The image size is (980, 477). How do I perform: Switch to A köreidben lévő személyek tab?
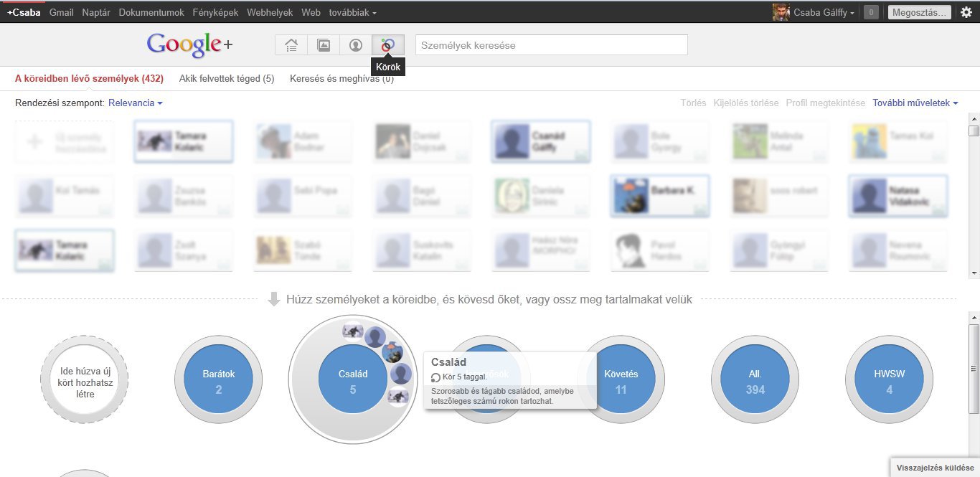pos(89,78)
